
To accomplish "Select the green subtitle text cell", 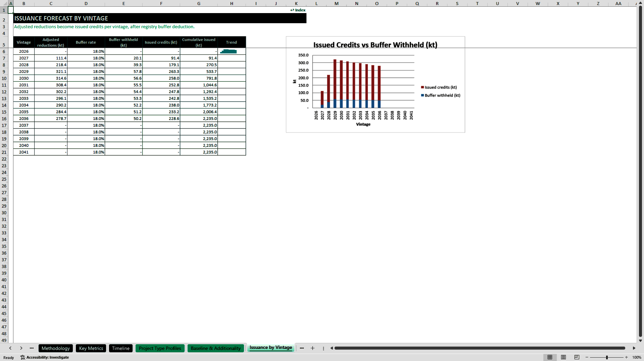I will 104,27.
